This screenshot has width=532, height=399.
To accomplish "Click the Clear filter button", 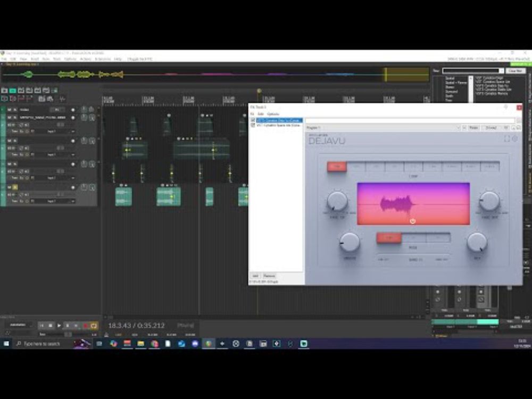I will pos(516,71).
